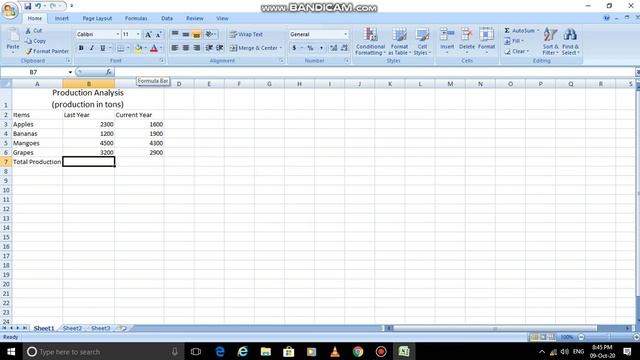Viewport: 640px width, 360px height.
Task: Open Format as Table gallery
Action: [399, 41]
